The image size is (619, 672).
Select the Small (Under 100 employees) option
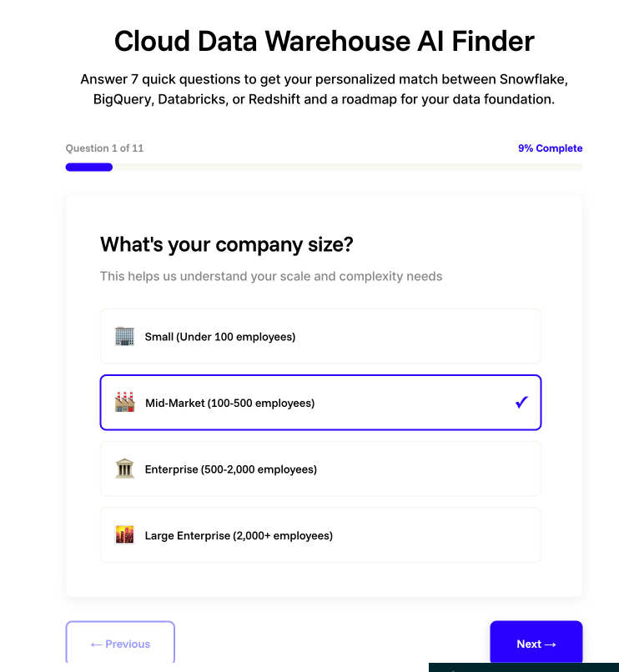coord(320,337)
